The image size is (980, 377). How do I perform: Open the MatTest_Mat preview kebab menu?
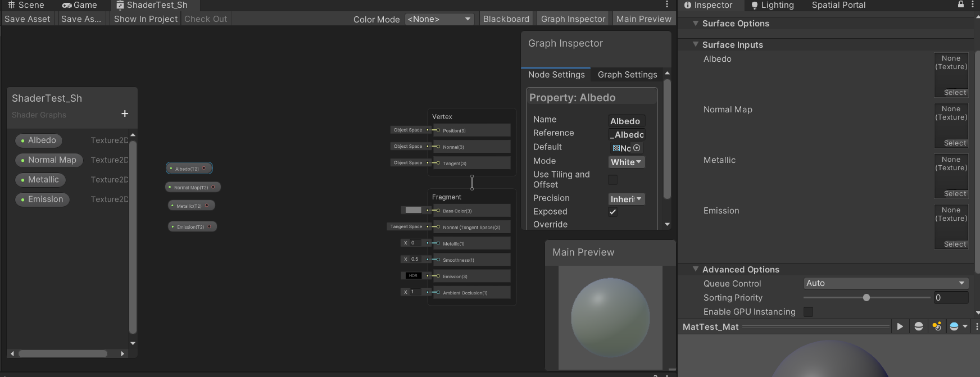[977, 326]
